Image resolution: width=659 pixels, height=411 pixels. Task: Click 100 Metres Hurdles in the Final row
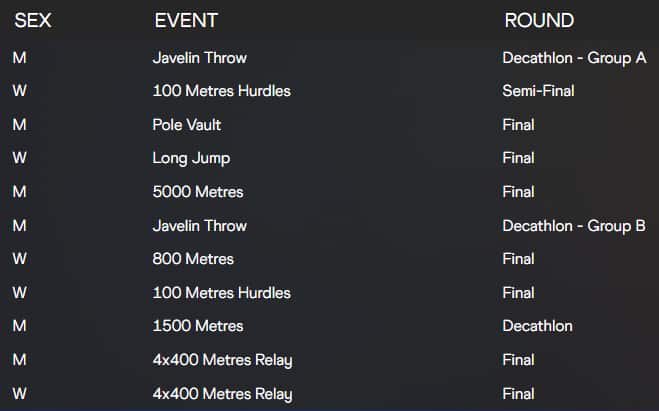click(x=222, y=293)
